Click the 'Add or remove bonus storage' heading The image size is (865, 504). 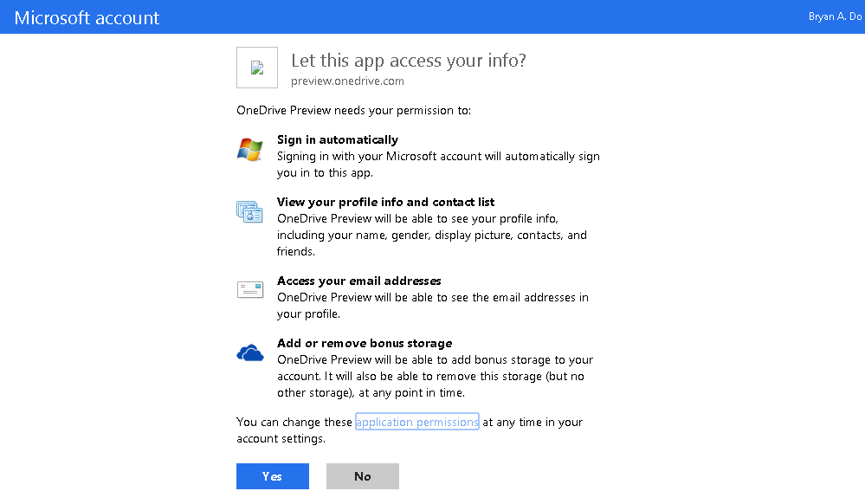pos(365,343)
